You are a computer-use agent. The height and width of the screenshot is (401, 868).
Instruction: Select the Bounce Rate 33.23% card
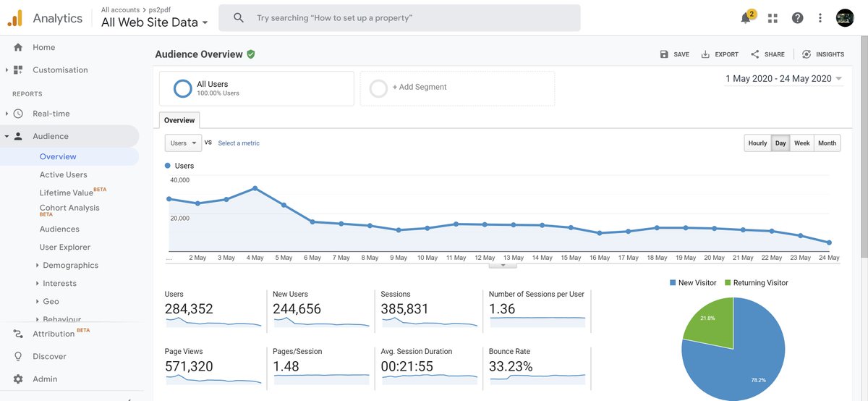pos(537,366)
